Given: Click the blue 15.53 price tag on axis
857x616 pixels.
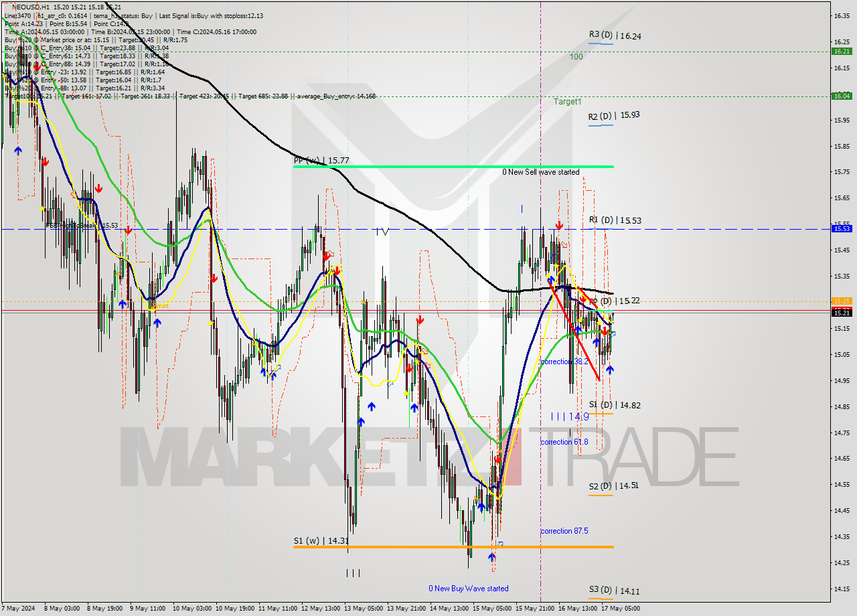Looking at the screenshot, I should point(842,228).
